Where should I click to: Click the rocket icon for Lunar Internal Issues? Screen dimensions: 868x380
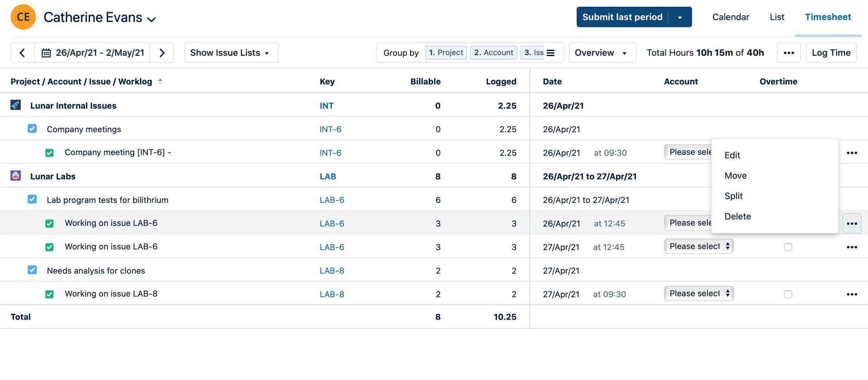click(15, 105)
